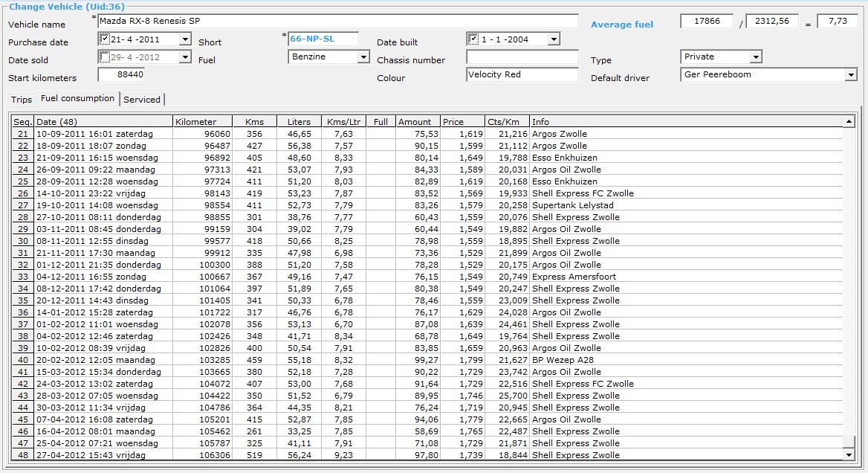
Task: Toggle the Date built checkbox
Action: tap(473, 39)
